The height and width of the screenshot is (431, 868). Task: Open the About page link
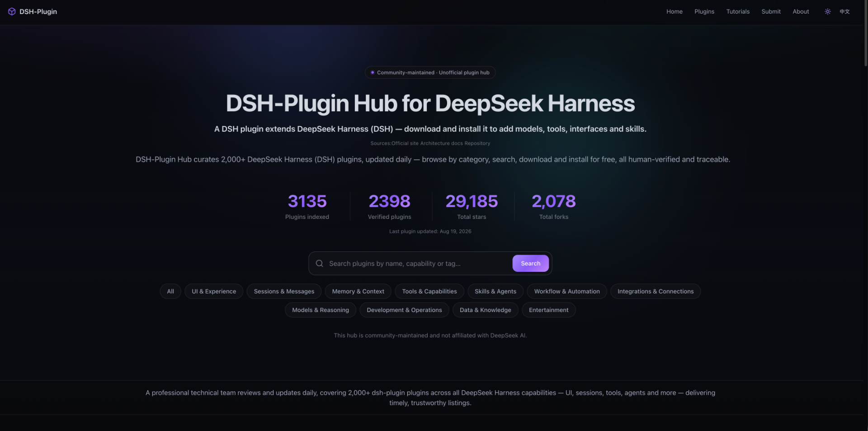click(801, 12)
